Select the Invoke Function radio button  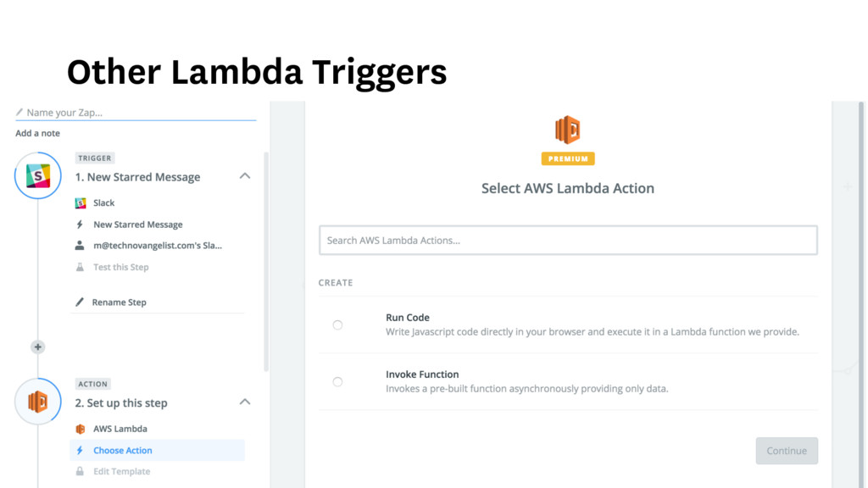[x=337, y=381]
